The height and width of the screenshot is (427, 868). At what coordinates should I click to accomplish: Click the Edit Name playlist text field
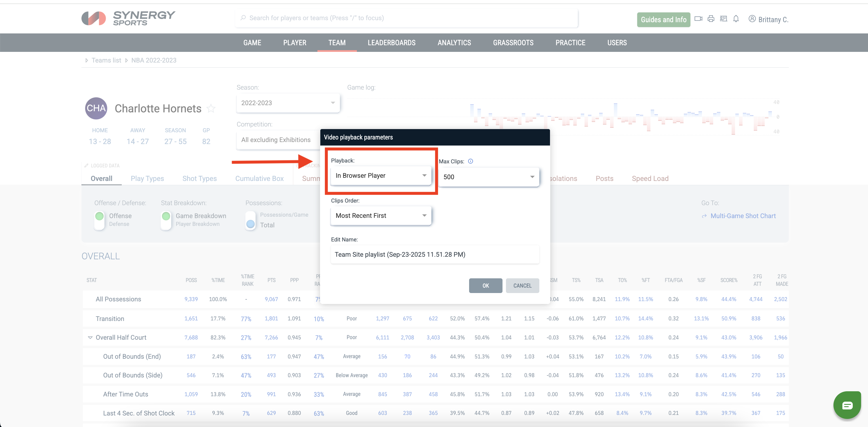(x=435, y=254)
